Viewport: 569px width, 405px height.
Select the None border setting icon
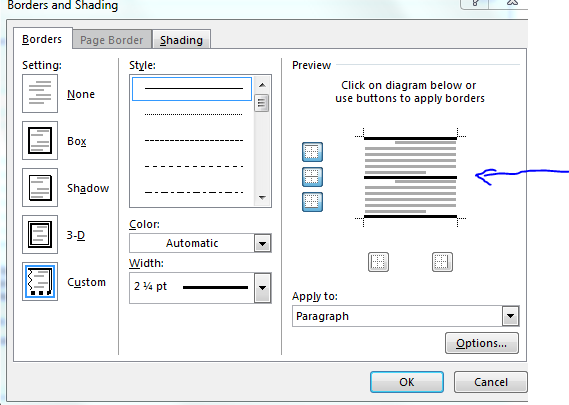[x=40, y=94]
